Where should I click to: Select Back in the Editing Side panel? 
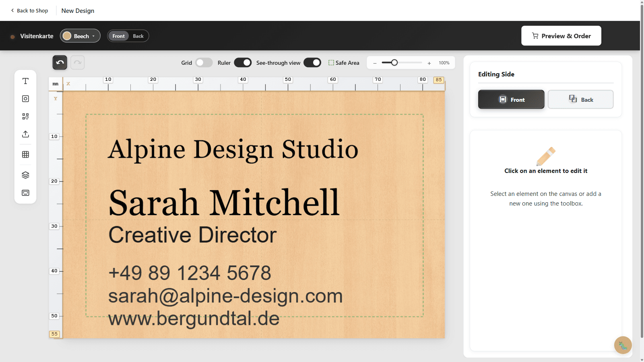(x=580, y=99)
